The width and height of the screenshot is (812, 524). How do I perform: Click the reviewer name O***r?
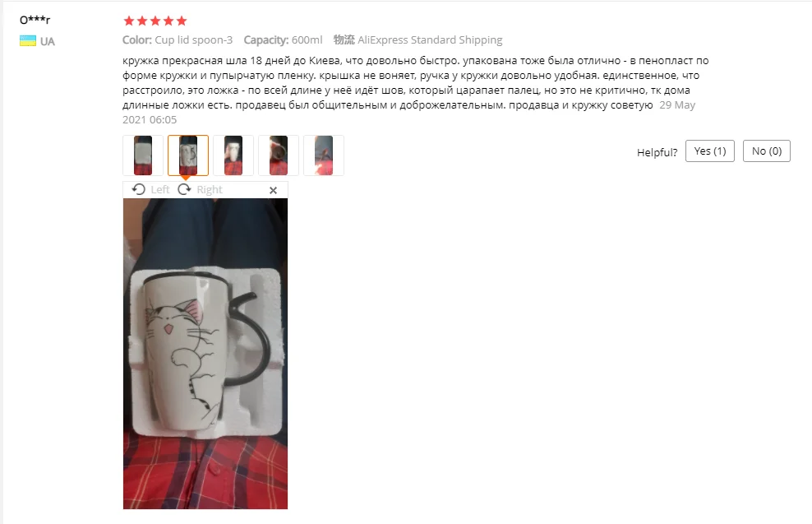coord(35,21)
